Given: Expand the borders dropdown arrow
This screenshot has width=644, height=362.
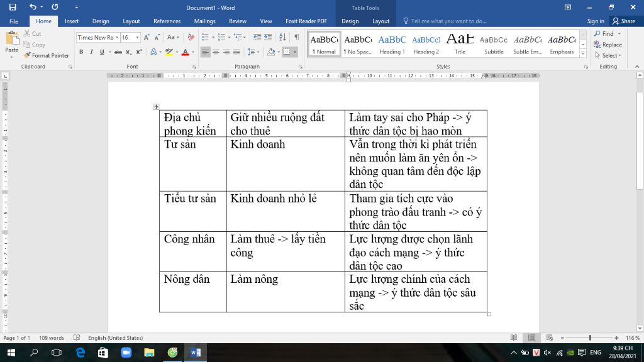Looking at the screenshot, I should pyautogui.click(x=295, y=52).
